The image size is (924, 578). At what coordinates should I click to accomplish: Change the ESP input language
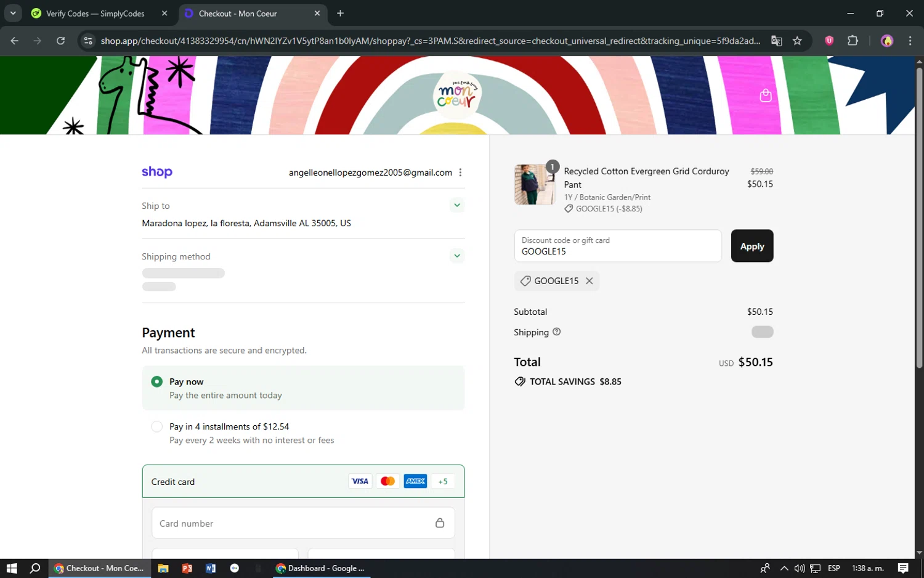(834, 568)
